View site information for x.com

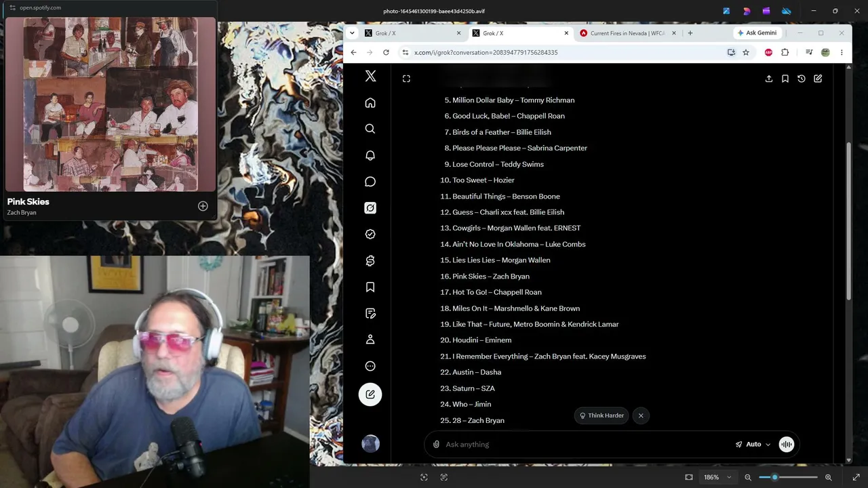tap(406, 52)
